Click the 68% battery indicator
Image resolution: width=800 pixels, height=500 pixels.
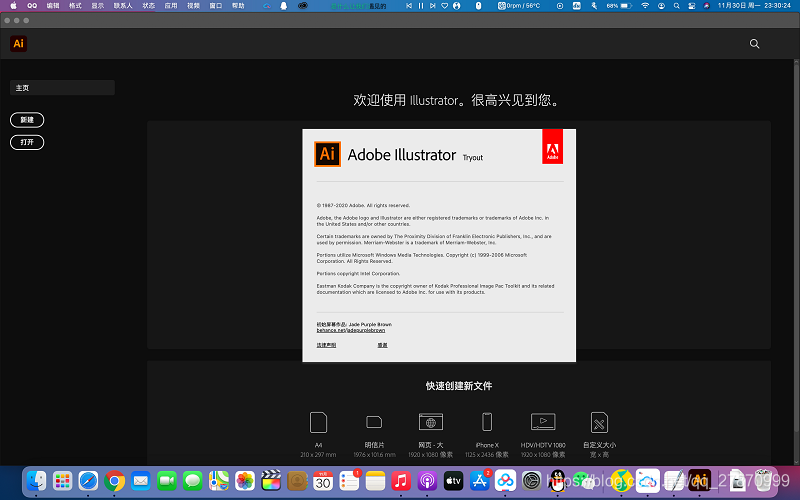pyautogui.click(x=619, y=6)
